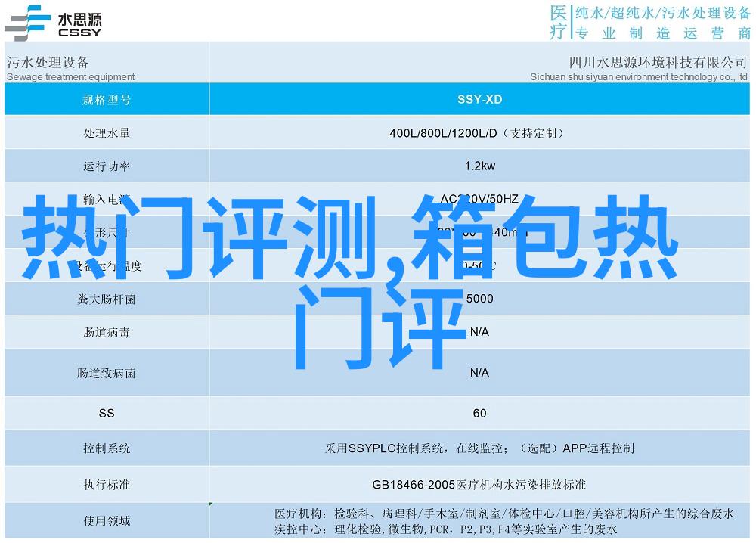This screenshot has width=756, height=543.
Task: Click the '执行标准' row label
Action: click(107, 485)
